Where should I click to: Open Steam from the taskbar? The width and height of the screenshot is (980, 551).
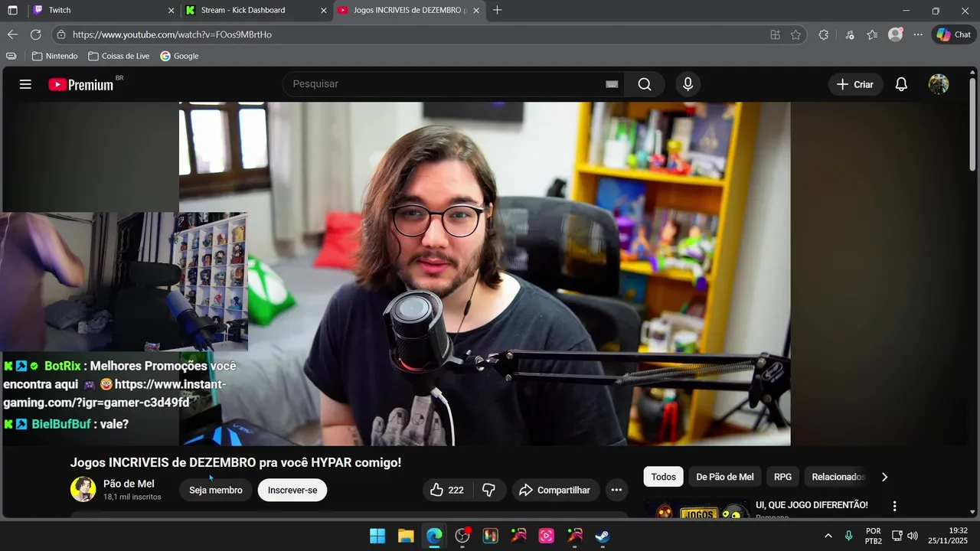(603, 536)
